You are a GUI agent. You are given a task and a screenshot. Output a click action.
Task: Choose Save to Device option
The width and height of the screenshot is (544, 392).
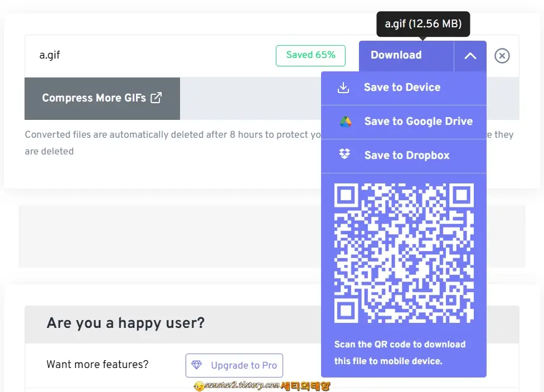[x=404, y=88]
